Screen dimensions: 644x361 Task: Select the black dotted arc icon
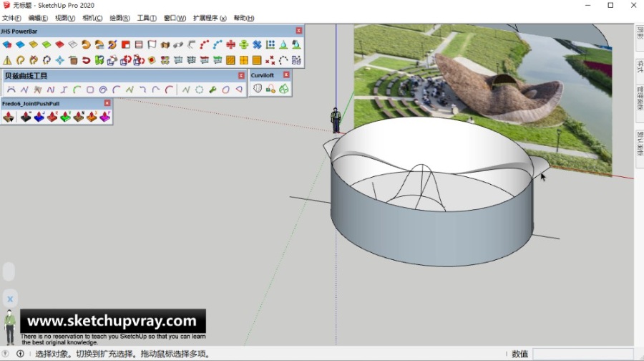[283, 60]
